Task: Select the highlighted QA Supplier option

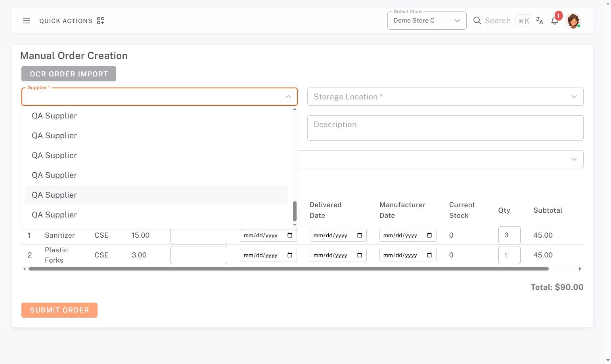Action: (x=54, y=195)
